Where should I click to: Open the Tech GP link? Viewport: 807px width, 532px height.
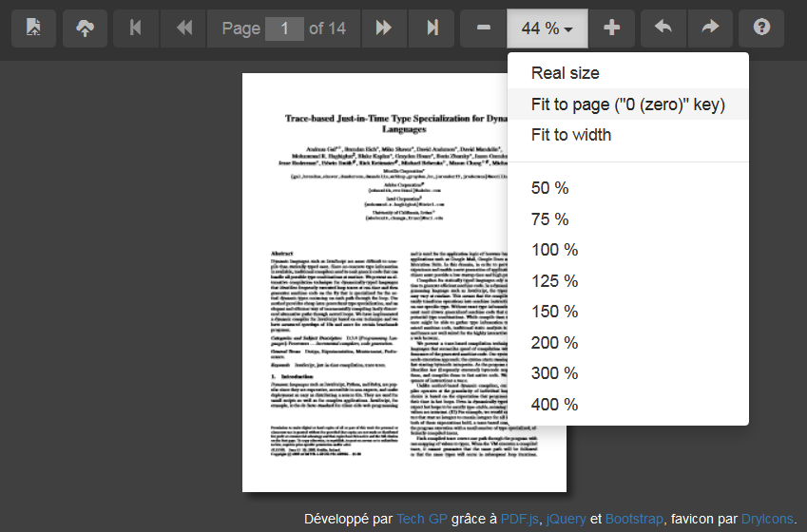pos(421,519)
